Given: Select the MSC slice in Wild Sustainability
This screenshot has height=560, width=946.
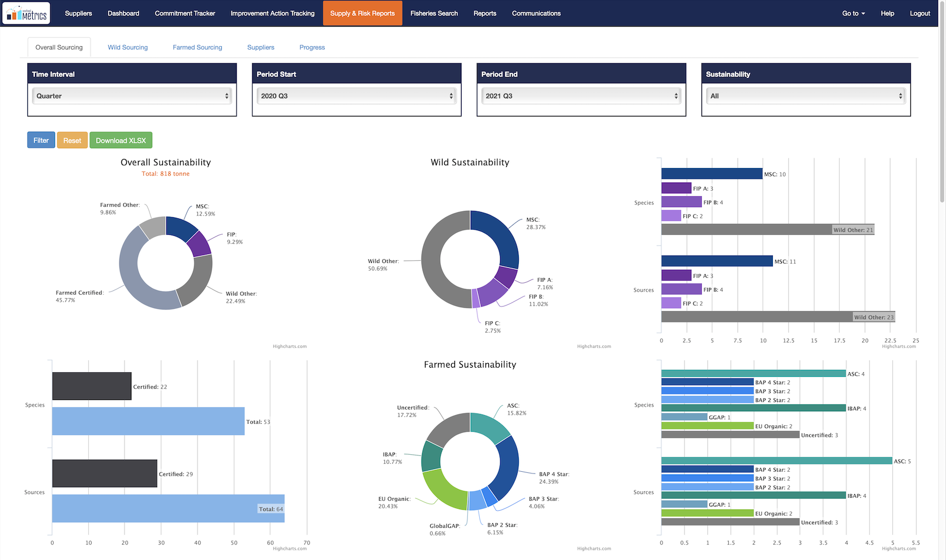Looking at the screenshot, I should 500,235.
